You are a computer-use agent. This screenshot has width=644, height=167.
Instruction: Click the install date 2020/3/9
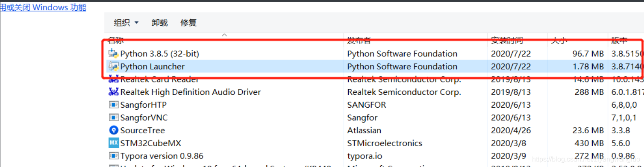click(x=508, y=156)
